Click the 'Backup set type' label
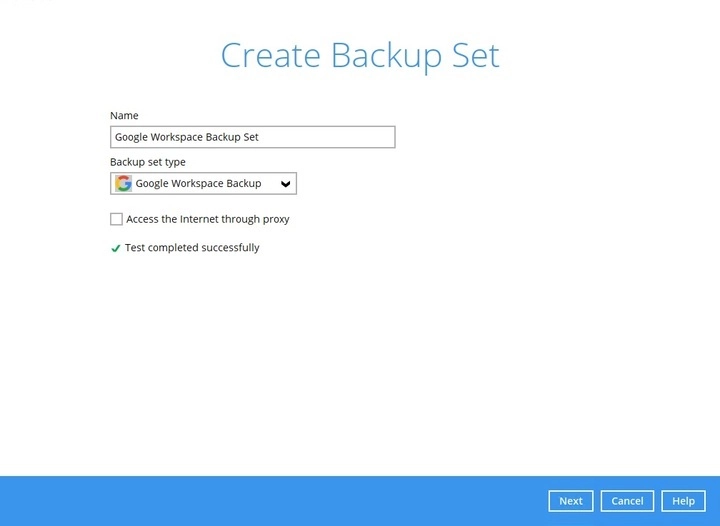Viewport: 720px width, 526px height. point(147,162)
